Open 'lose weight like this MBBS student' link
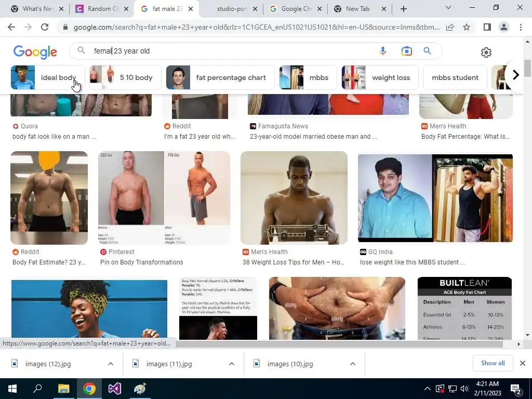532x399 pixels. point(413,262)
